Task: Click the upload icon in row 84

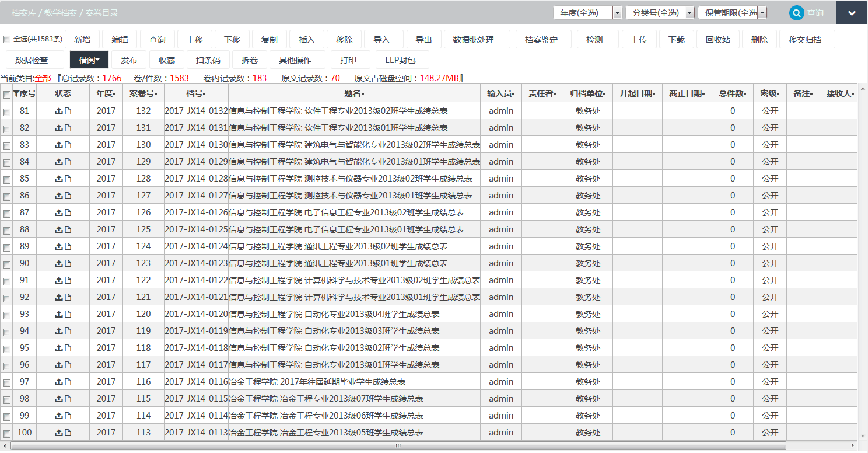Action: point(59,162)
